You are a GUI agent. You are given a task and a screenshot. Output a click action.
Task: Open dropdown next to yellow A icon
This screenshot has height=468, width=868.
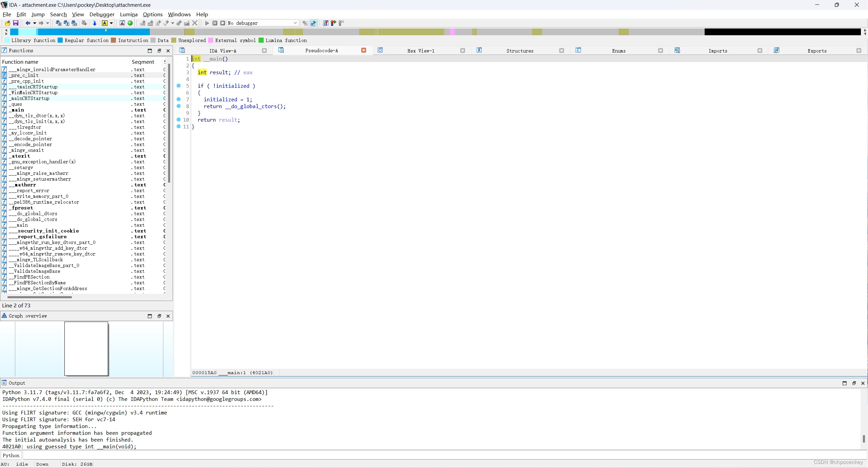[111, 23]
